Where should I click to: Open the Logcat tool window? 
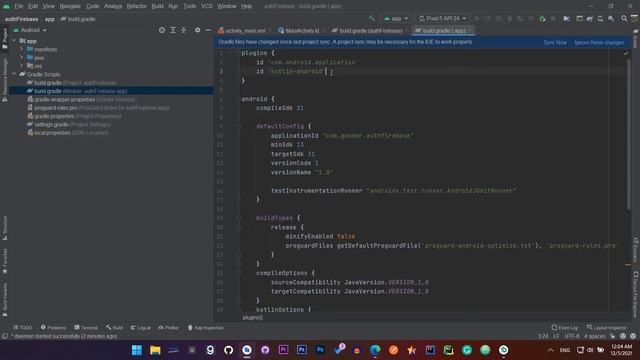[x=140, y=328]
